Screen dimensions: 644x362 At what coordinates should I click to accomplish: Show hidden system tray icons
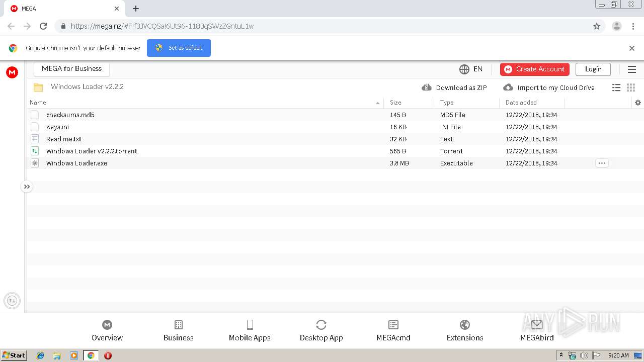561,355
